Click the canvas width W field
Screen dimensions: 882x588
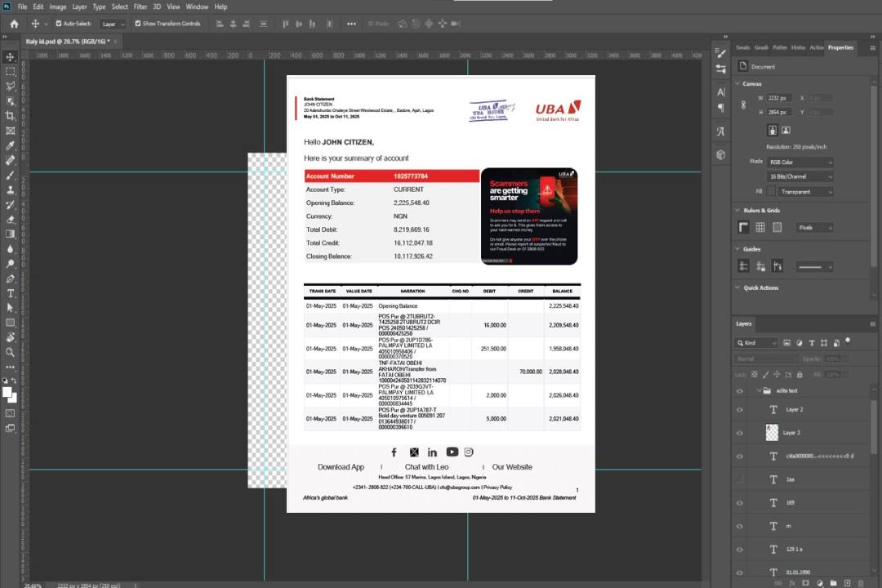[x=780, y=98]
